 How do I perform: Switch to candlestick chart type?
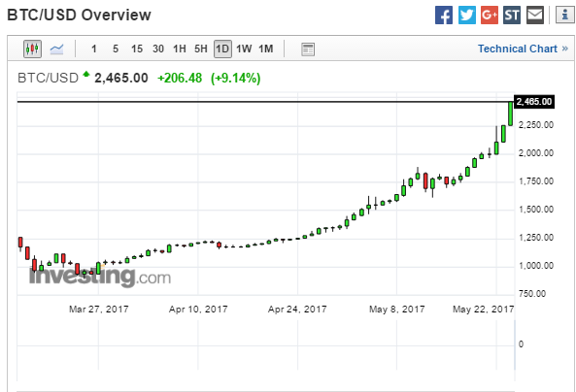[x=32, y=49]
